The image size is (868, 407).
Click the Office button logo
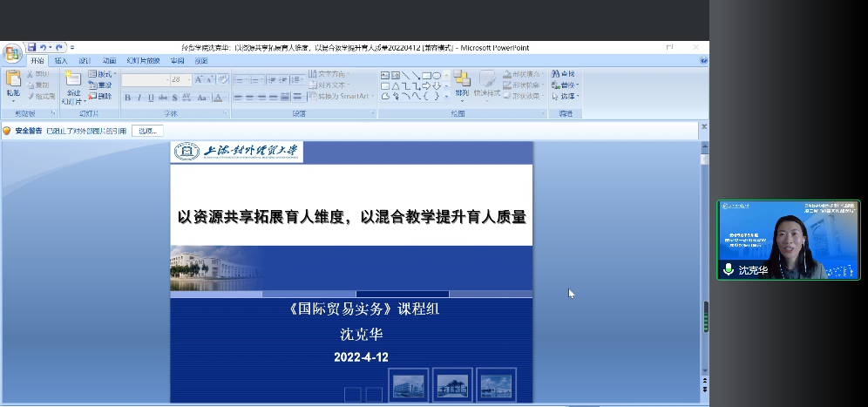12,53
